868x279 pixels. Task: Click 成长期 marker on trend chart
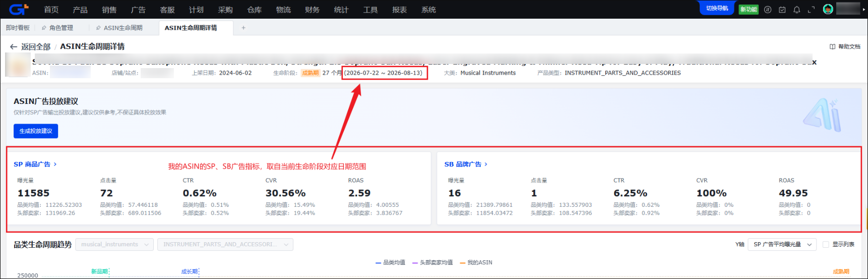pyautogui.click(x=190, y=271)
